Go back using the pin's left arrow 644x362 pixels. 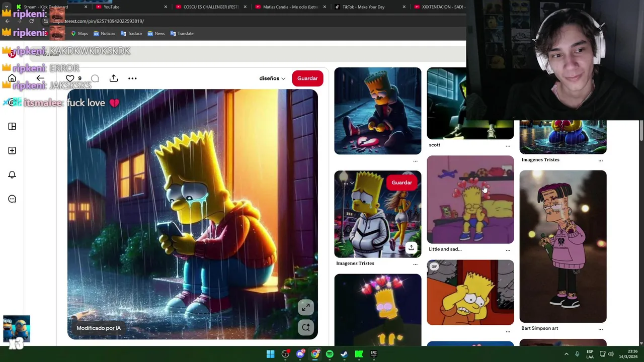(x=40, y=78)
